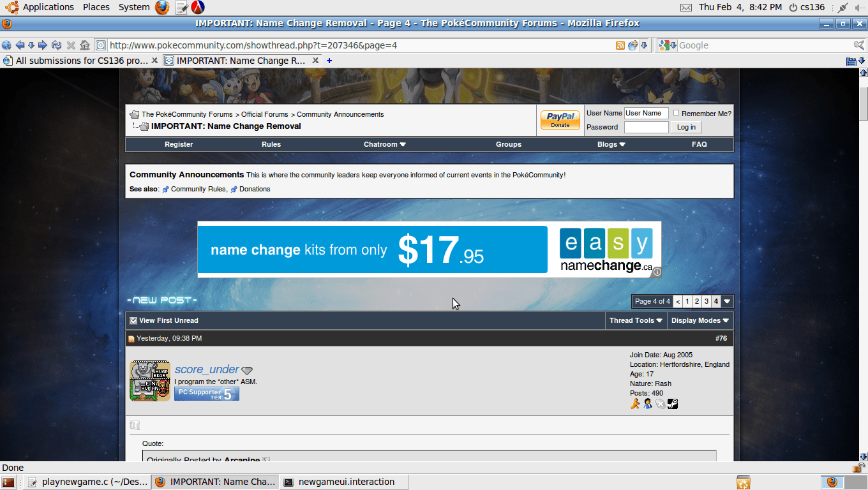Focus the User Name login field
Screen dimensions: 868x490
point(646,113)
